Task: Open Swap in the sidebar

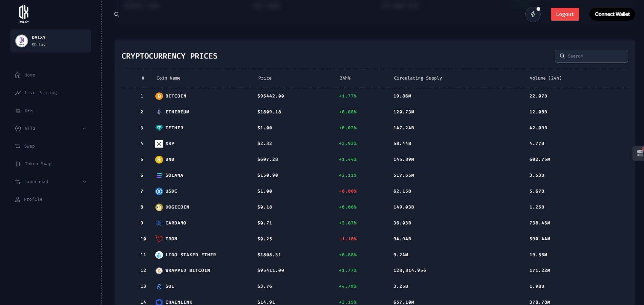Action: coord(29,146)
